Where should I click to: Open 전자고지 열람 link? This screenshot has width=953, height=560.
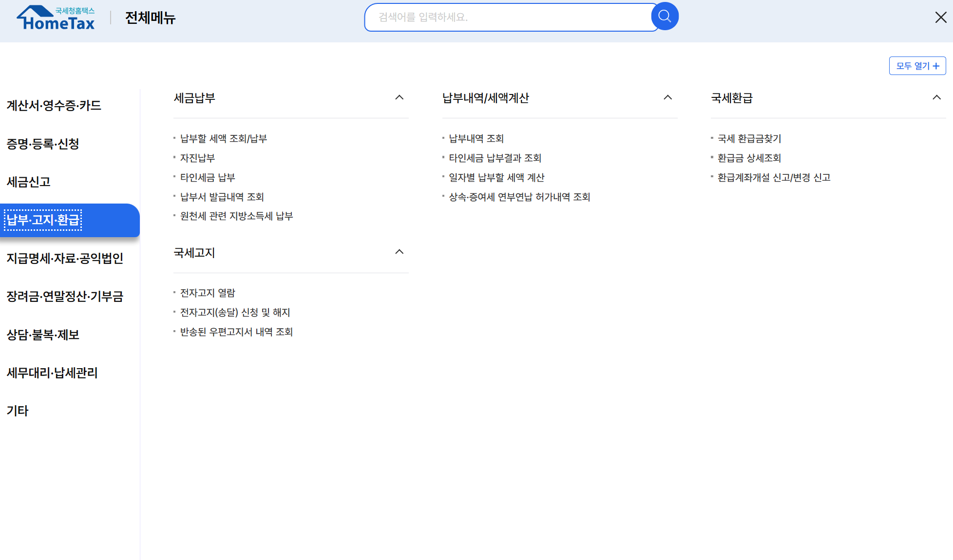(208, 293)
